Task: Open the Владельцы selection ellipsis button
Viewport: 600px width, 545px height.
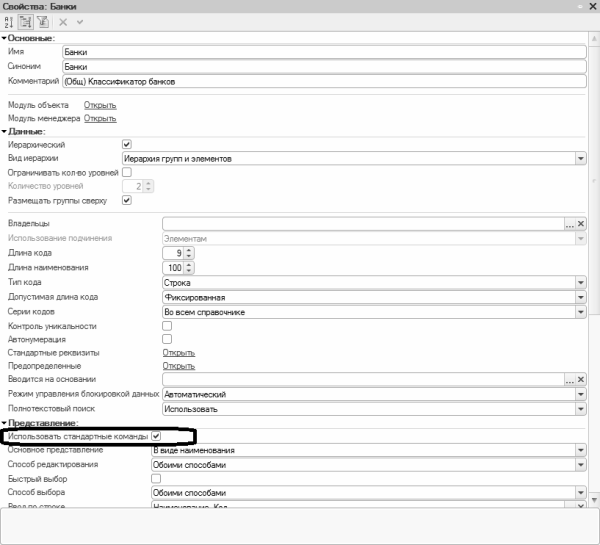Action: point(569,224)
